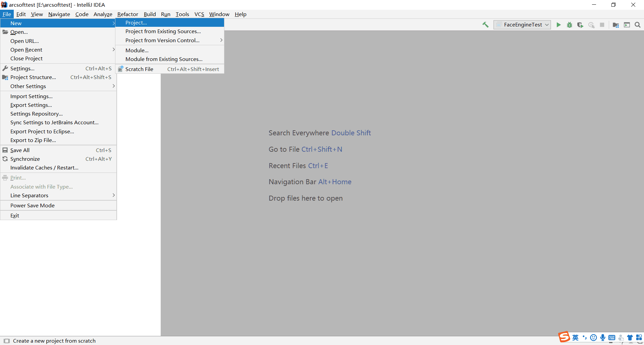Run with Coverage using the shield icon
Screen dimensions: 644x345
(580, 24)
